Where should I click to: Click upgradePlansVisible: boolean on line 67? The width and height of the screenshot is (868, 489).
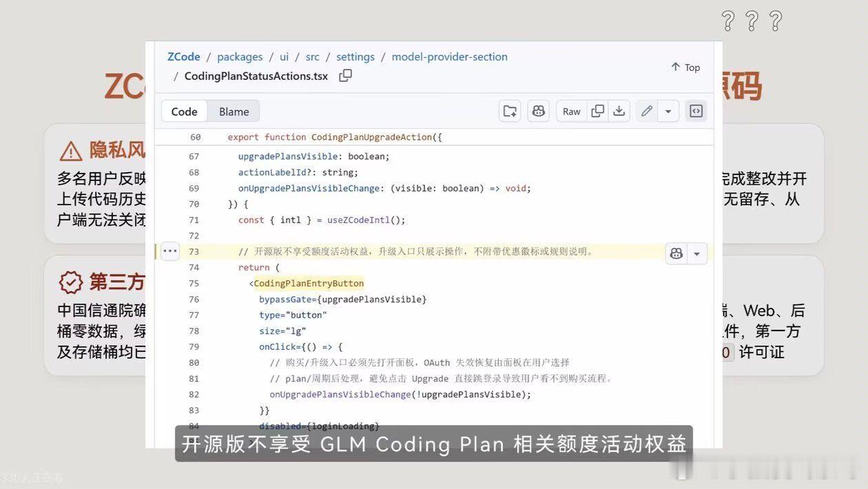point(314,156)
